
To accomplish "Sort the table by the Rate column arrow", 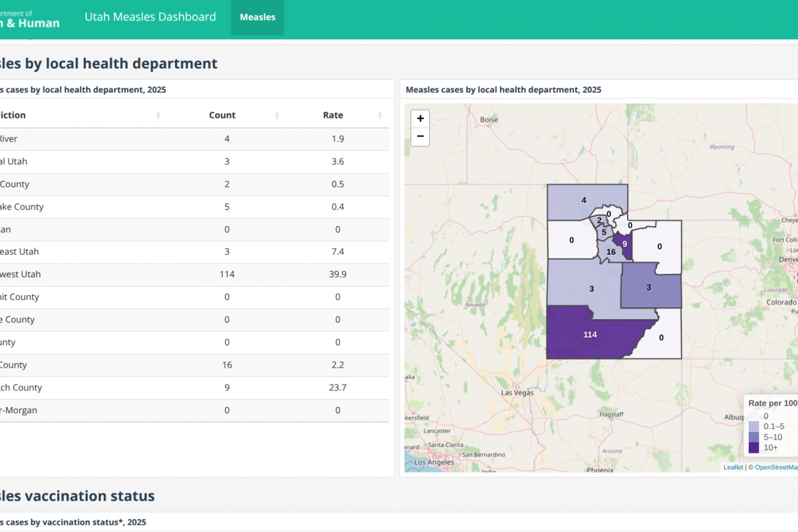I will (380, 115).
